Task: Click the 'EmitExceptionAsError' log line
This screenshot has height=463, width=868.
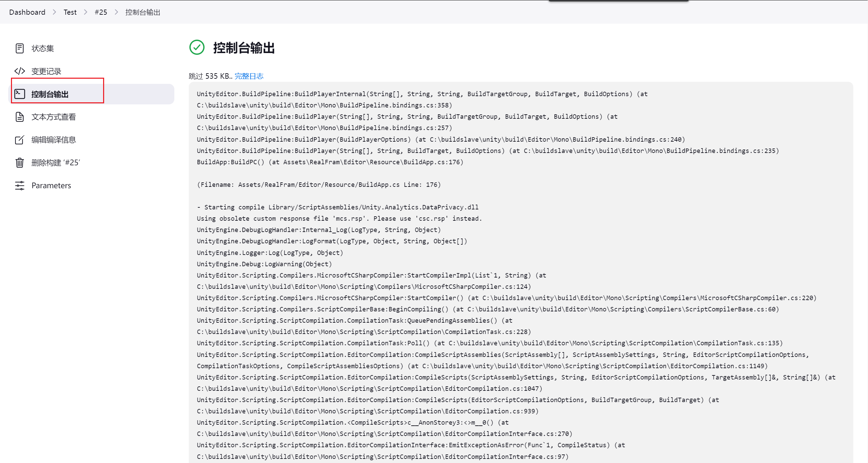Action: tap(411, 445)
